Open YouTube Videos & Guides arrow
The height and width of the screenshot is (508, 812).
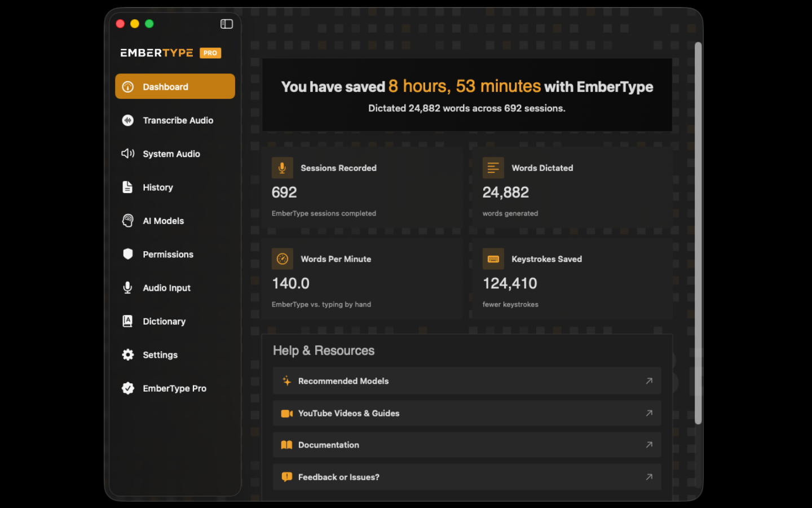pos(649,413)
